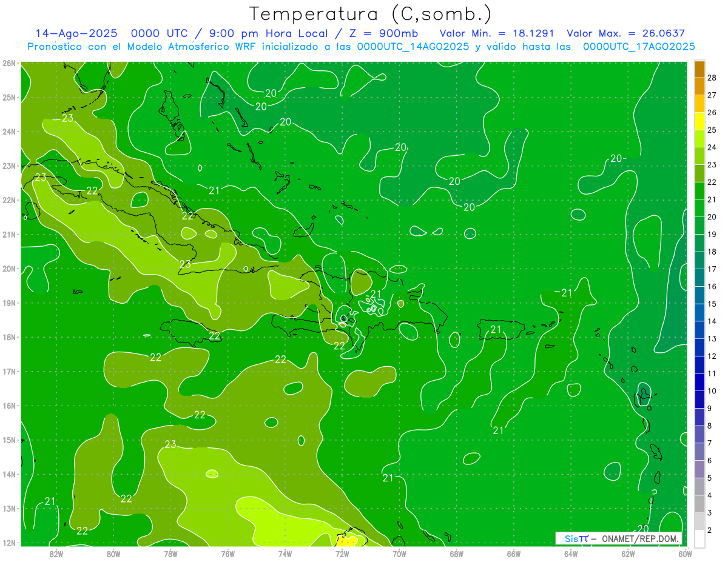Image resolution: width=728 pixels, height=562 pixels.
Task: Click the 74W longitude axis label
Action: [x=285, y=554]
